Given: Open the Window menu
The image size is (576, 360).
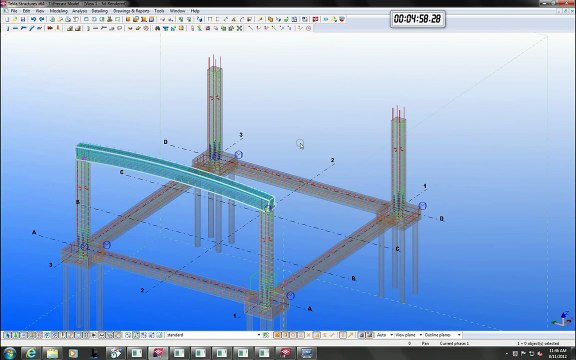Looking at the screenshot, I should (x=177, y=11).
